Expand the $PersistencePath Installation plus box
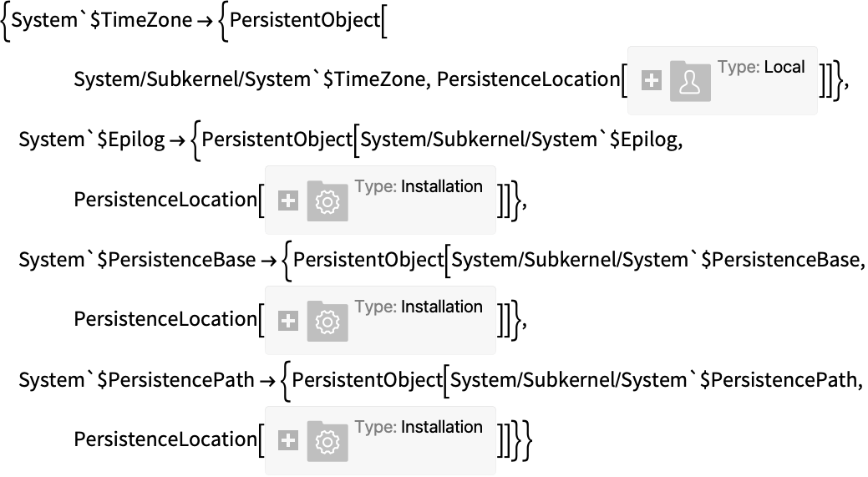The image size is (868, 477). pos(288,440)
